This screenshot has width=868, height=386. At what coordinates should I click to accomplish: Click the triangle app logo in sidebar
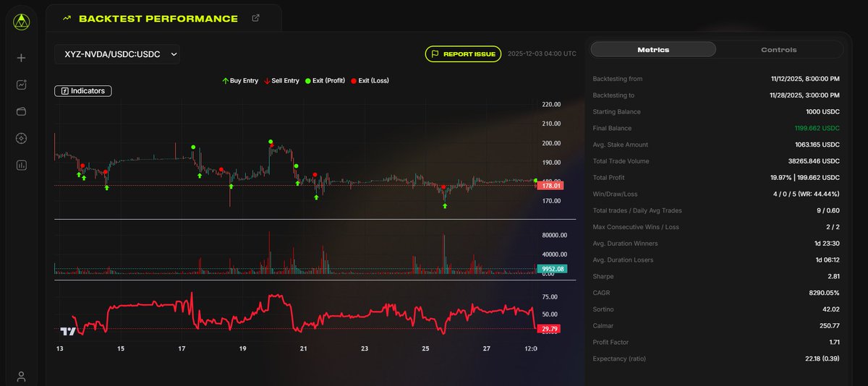coord(21,23)
